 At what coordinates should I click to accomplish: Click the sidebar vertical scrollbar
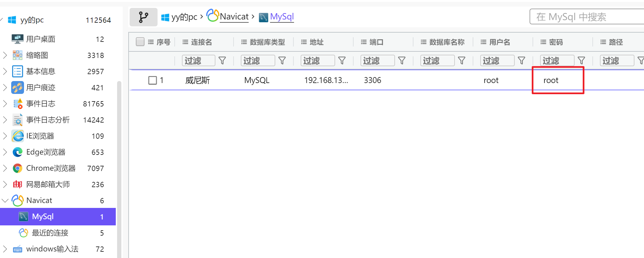pos(119,169)
